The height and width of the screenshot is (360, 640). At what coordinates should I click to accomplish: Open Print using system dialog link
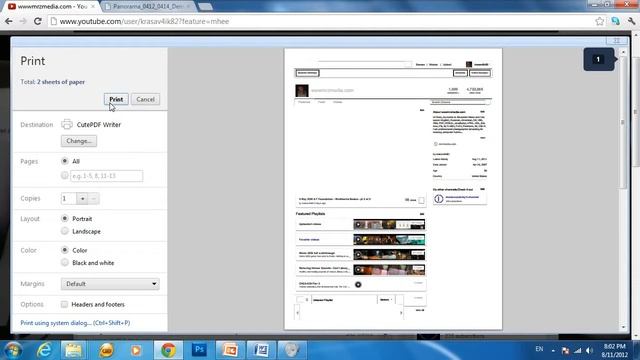coord(75,323)
